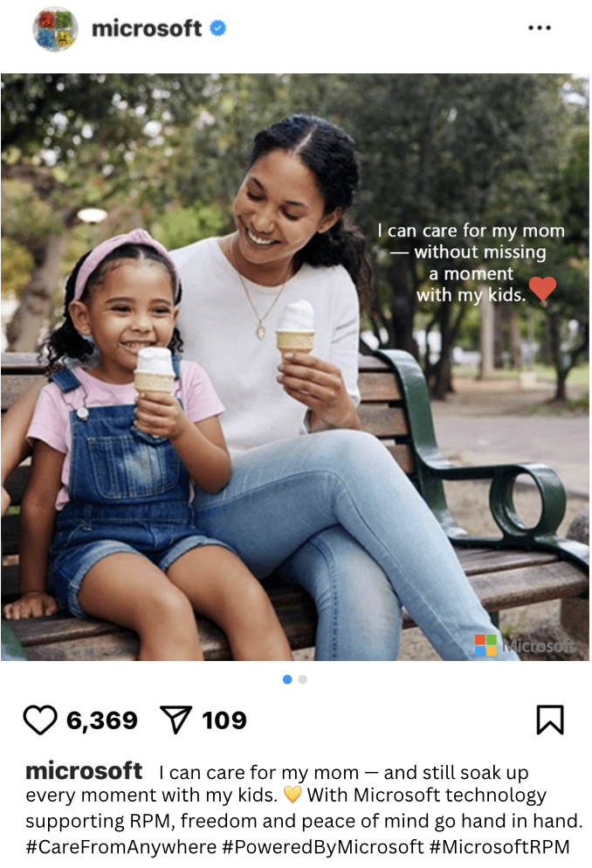Open the post photo of mother and daughter
592x868 pixels.
click(295, 367)
